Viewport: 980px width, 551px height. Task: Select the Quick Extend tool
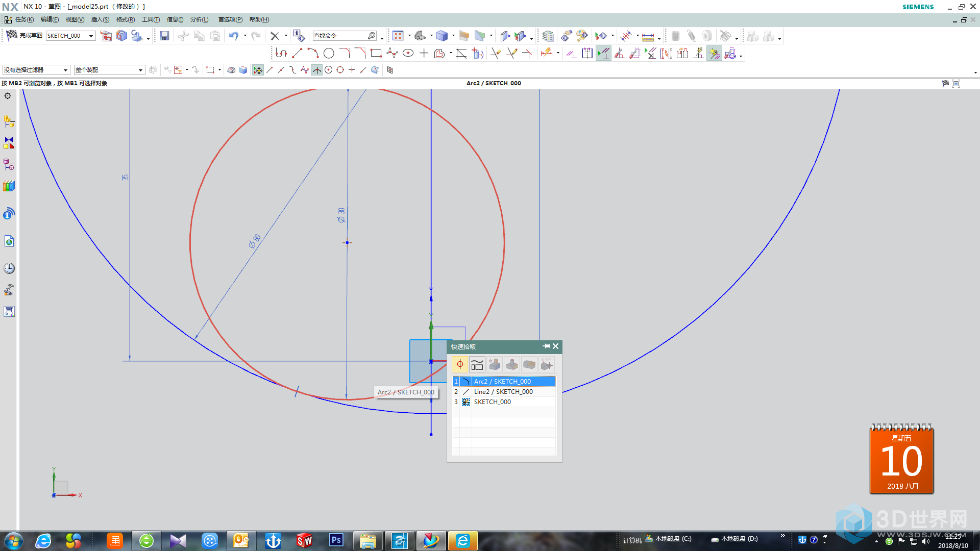pyautogui.click(x=511, y=53)
